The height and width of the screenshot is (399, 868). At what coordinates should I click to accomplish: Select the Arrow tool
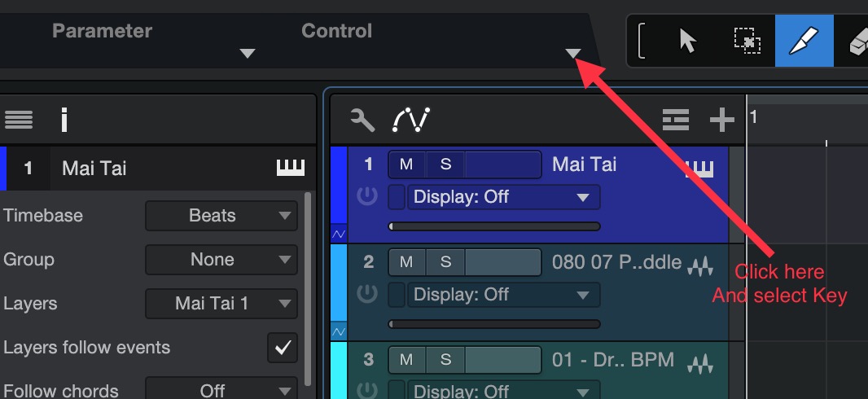(x=687, y=41)
